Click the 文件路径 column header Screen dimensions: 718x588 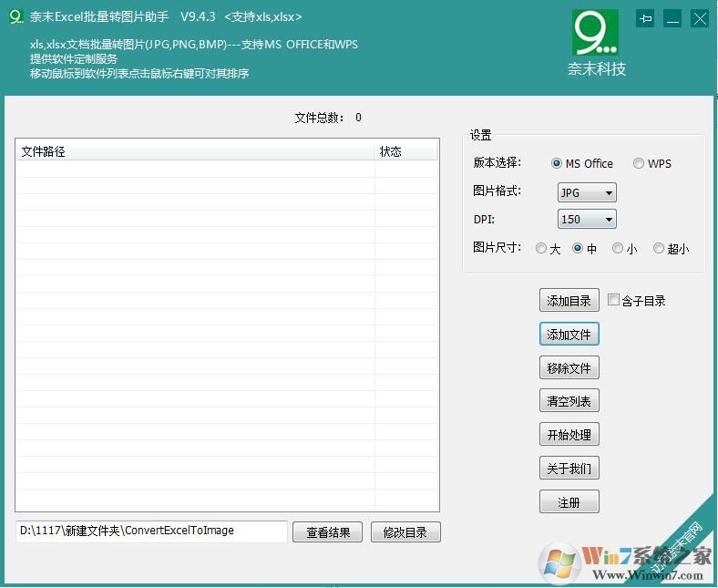[x=196, y=151]
